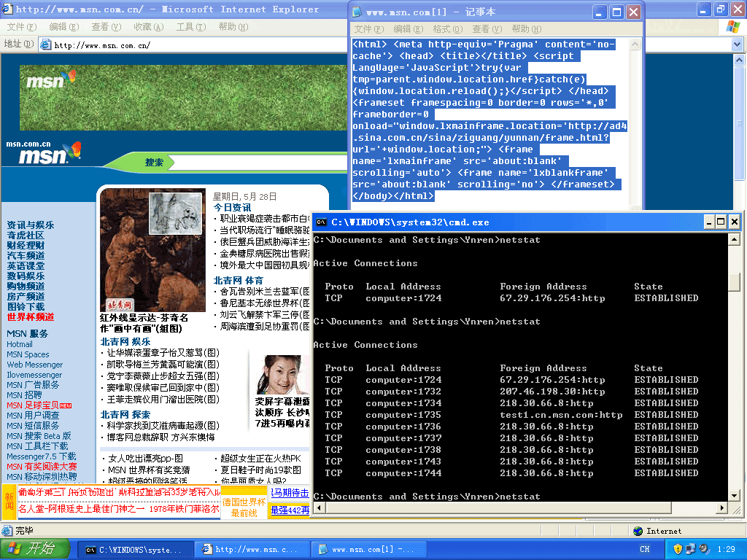Screen dimensions: 747x560
Task: Open the 北青网 探索 heading link
Action: pos(125,415)
